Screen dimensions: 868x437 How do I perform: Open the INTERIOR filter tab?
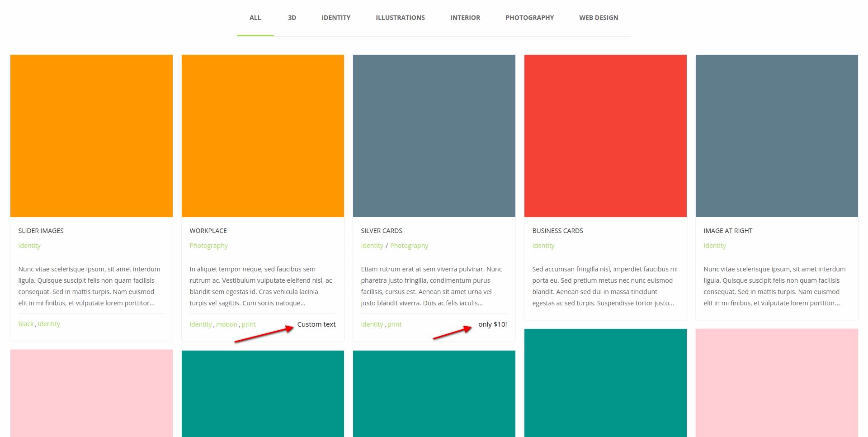point(465,18)
